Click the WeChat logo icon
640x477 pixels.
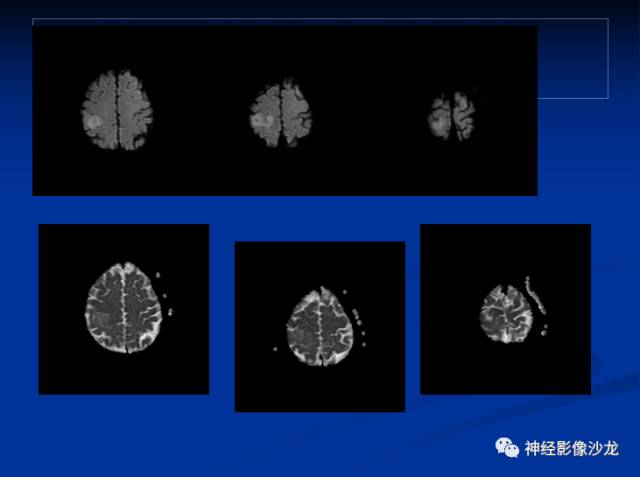[x=507, y=448]
